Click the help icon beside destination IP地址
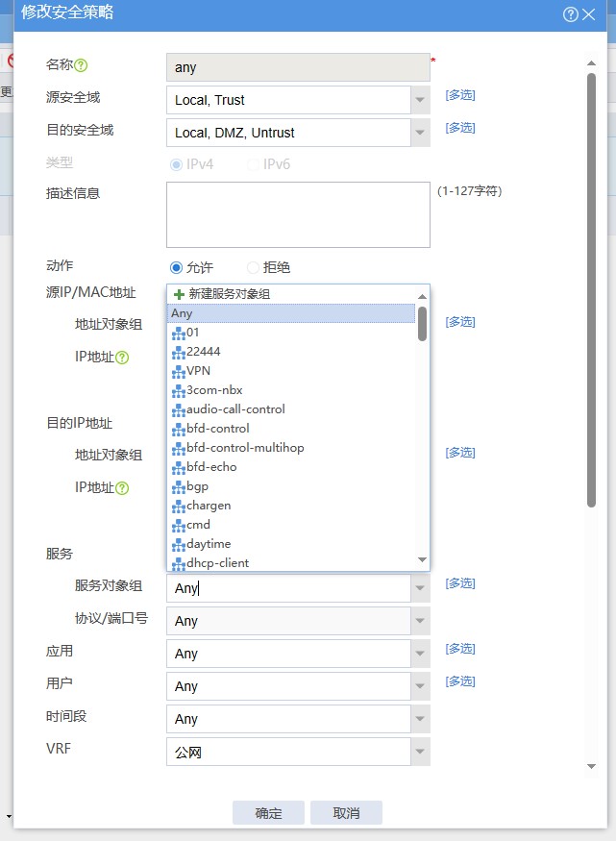This screenshot has width=616, height=841. (x=122, y=488)
